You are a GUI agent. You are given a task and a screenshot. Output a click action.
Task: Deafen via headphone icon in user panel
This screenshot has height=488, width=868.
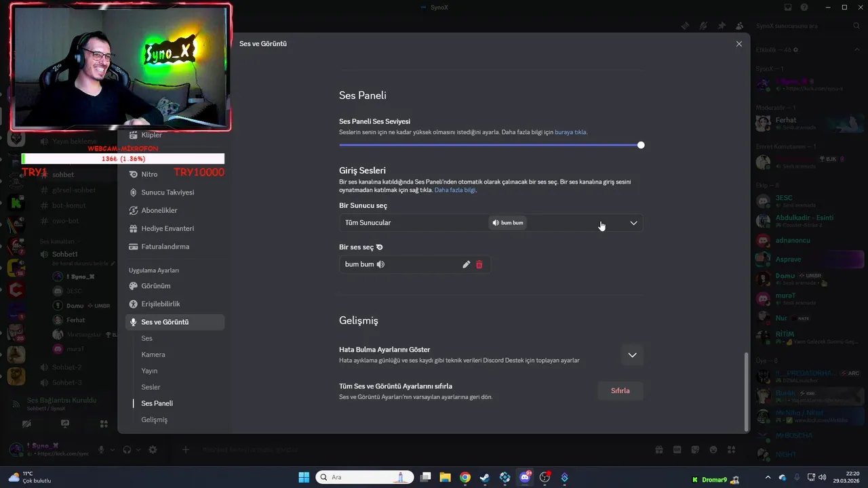coord(127,450)
